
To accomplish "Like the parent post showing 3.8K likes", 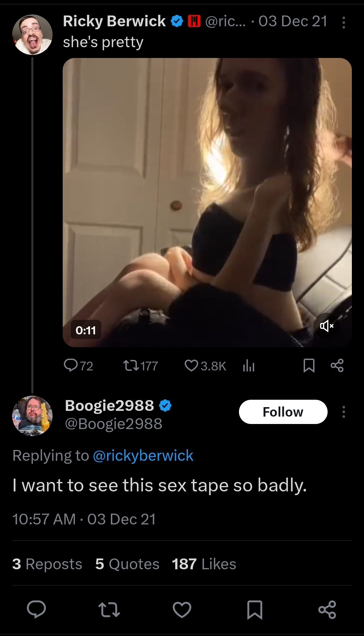I will pyautogui.click(x=205, y=366).
